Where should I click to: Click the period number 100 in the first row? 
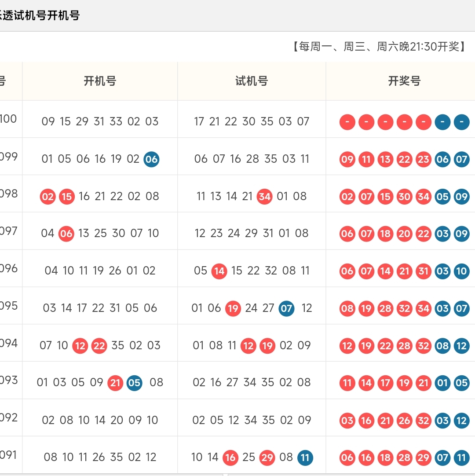click(x=8, y=119)
